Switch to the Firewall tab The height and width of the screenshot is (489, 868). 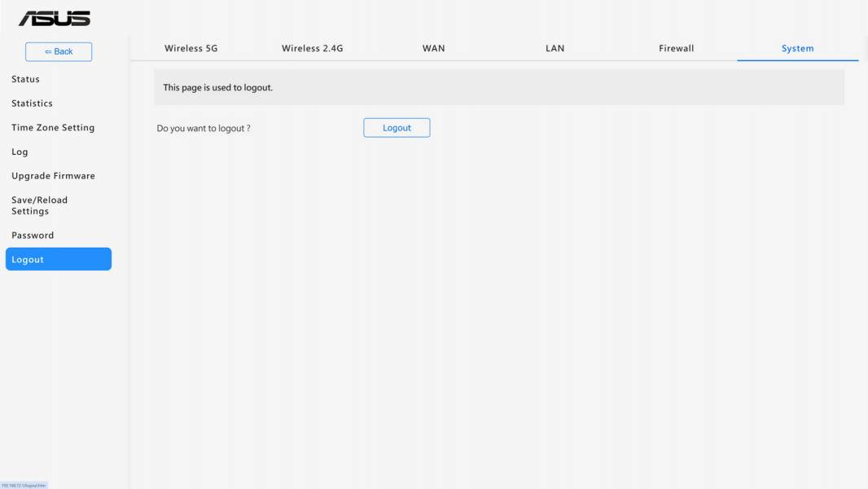point(676,48)
